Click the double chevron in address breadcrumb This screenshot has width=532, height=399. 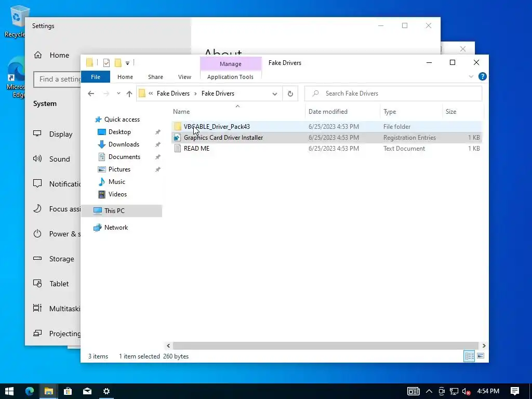(151, 94)
